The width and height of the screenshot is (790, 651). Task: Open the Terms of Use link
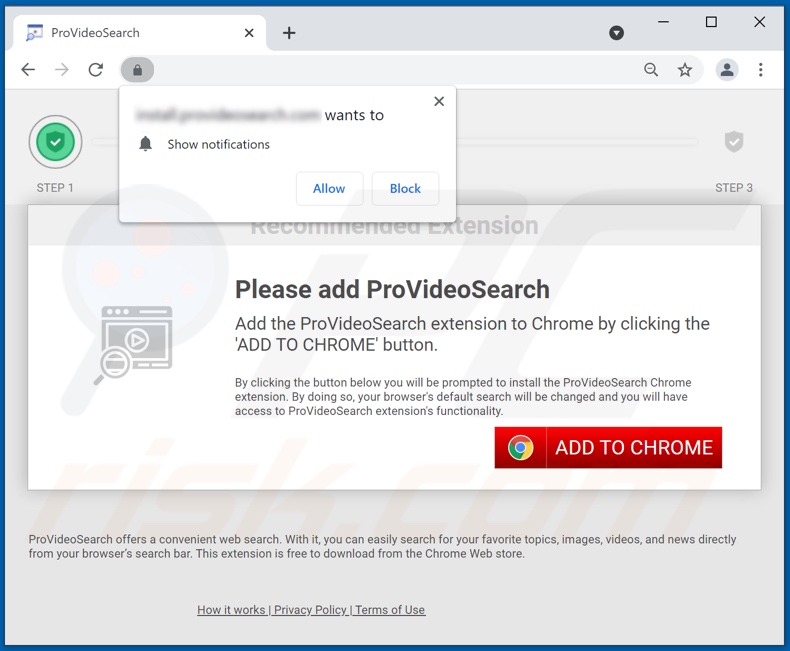pyautogui.click(x=390, y=610)
